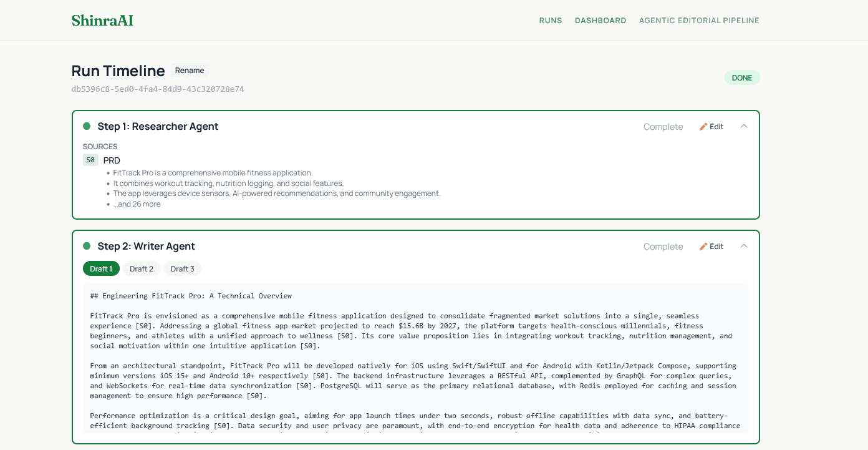The image size is (868, 450).
Task: Click the Researcher Agent green status dot
Action: tap(87, 126)
